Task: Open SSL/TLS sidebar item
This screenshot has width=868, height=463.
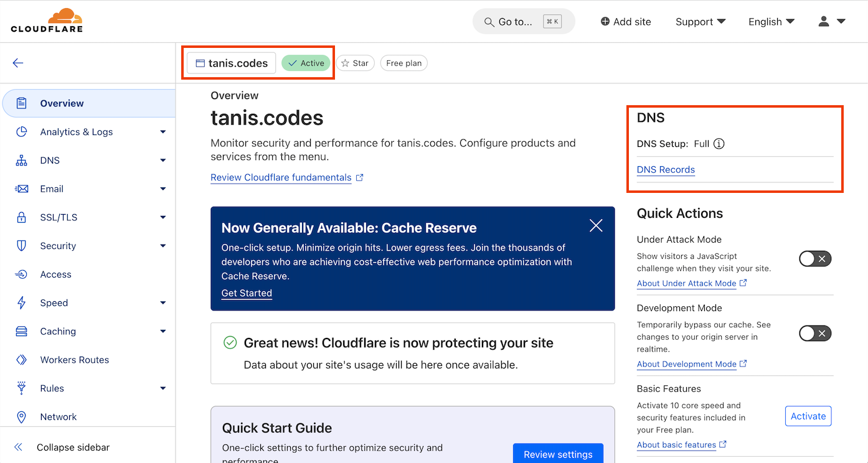Action: coord(59,217)
